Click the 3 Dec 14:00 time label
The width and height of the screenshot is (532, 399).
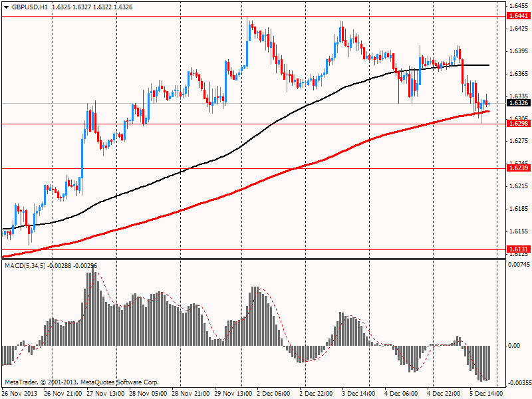click(358, 394)
